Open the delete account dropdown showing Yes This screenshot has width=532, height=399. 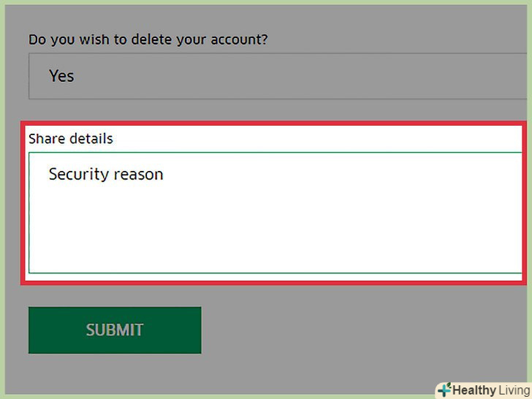276,76
